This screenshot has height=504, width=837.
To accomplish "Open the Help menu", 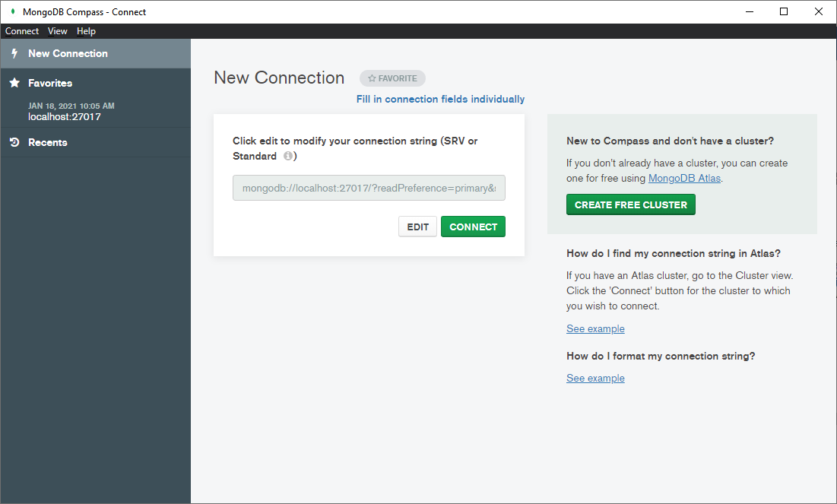I will pos(87,31).
